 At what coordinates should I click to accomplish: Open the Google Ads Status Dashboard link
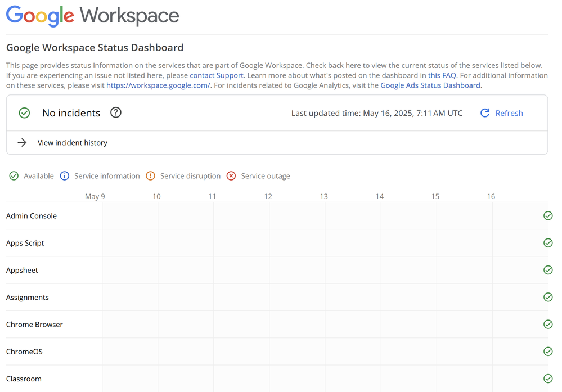coord(430,85)
